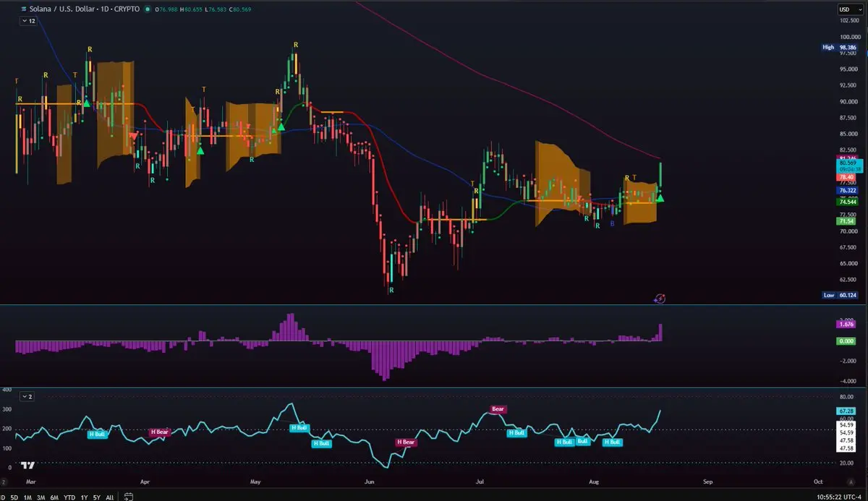Click the collapse button left of time axis

[5, 481]
